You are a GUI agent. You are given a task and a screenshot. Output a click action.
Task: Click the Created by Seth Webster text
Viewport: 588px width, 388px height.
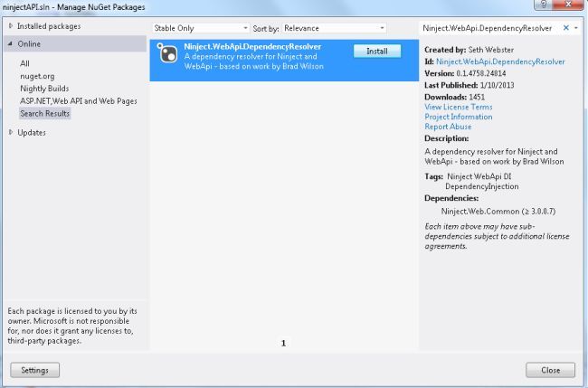point(469,50)
